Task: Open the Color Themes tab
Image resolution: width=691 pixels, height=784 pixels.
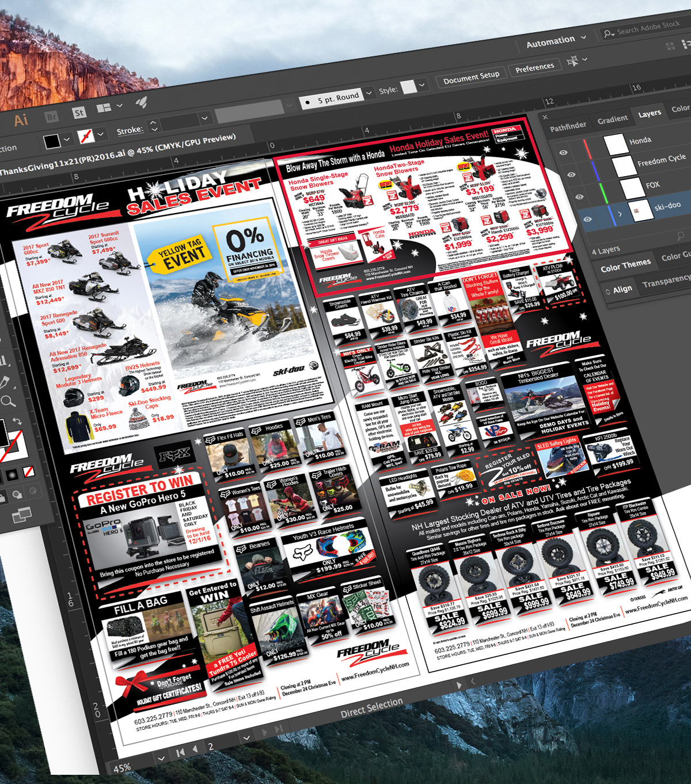Action: [625, 265]
